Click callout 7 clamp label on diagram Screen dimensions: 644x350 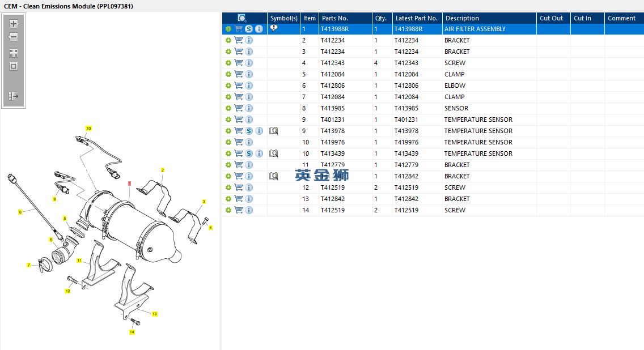[x=29, y=265]
